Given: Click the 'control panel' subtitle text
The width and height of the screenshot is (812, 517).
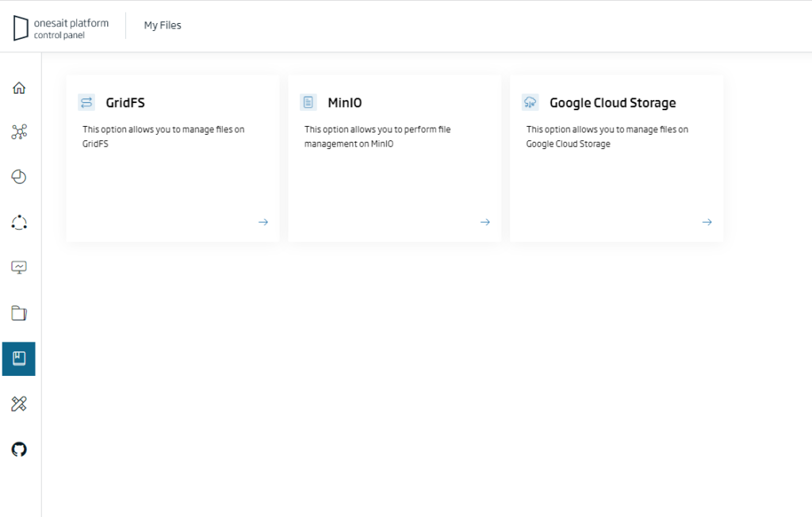Looking at the screenshot, I should (59, 35).
